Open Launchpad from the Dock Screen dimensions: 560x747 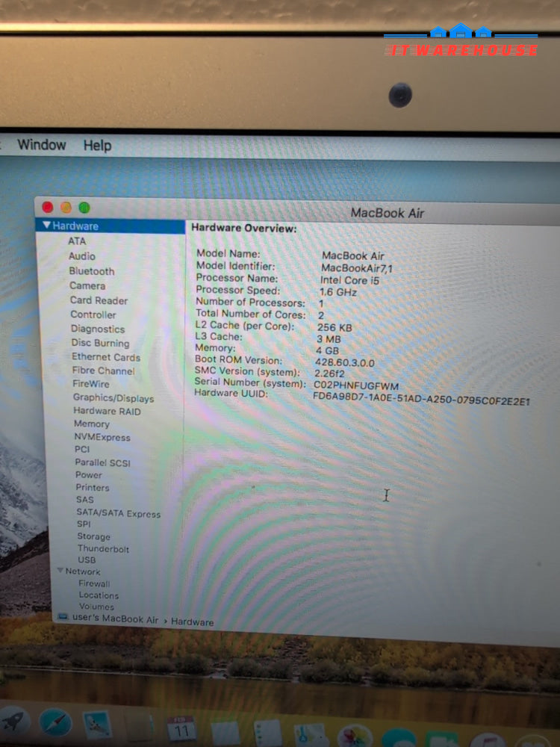pos(13,720)
